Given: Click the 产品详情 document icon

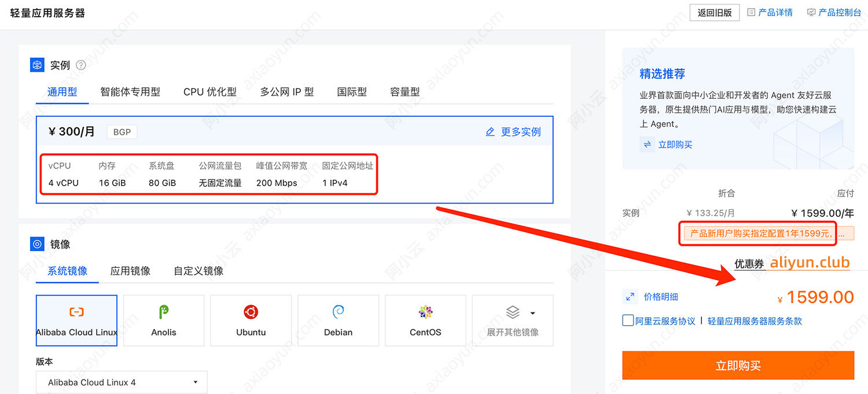Looking at the screenshot, I should coord(752,12).
